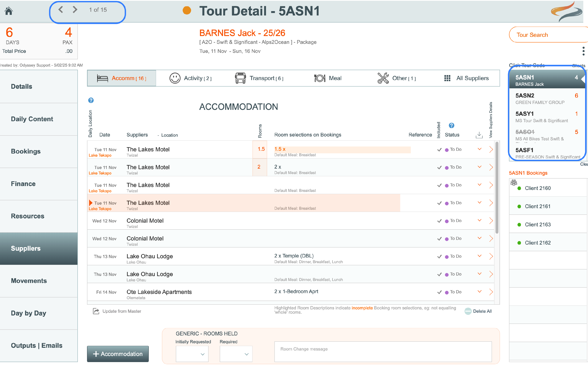Click the group icon above Client 2160
This screenshot has width=588, height=365.
pyautogui.click(x=514, y=182)
